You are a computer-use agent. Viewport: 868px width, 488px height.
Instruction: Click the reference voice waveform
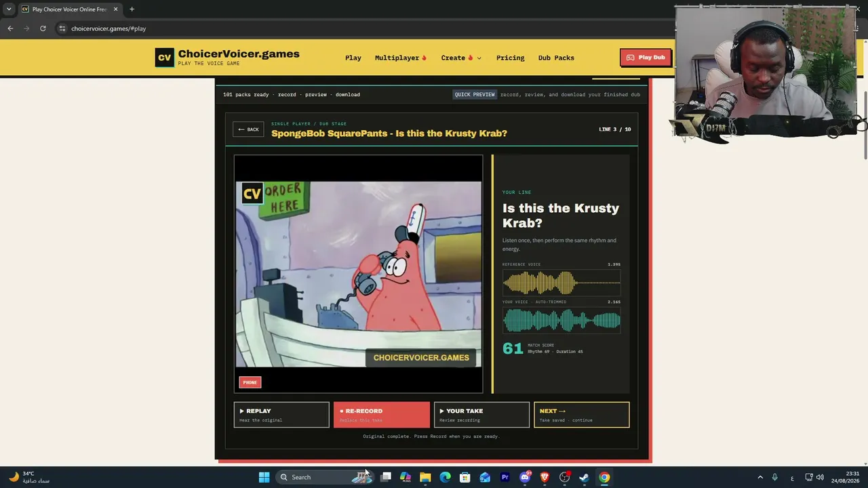(561, 282)
